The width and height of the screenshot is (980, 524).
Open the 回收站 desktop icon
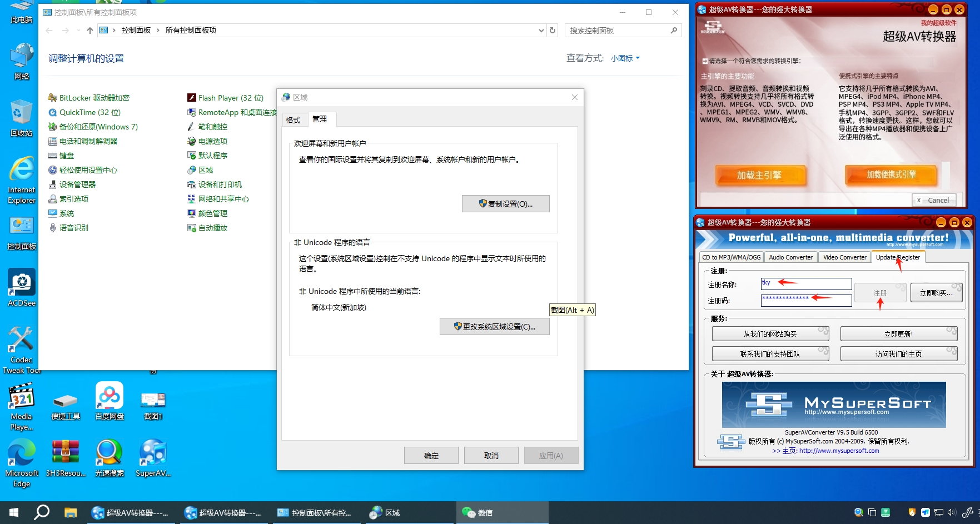coord(21,118)
